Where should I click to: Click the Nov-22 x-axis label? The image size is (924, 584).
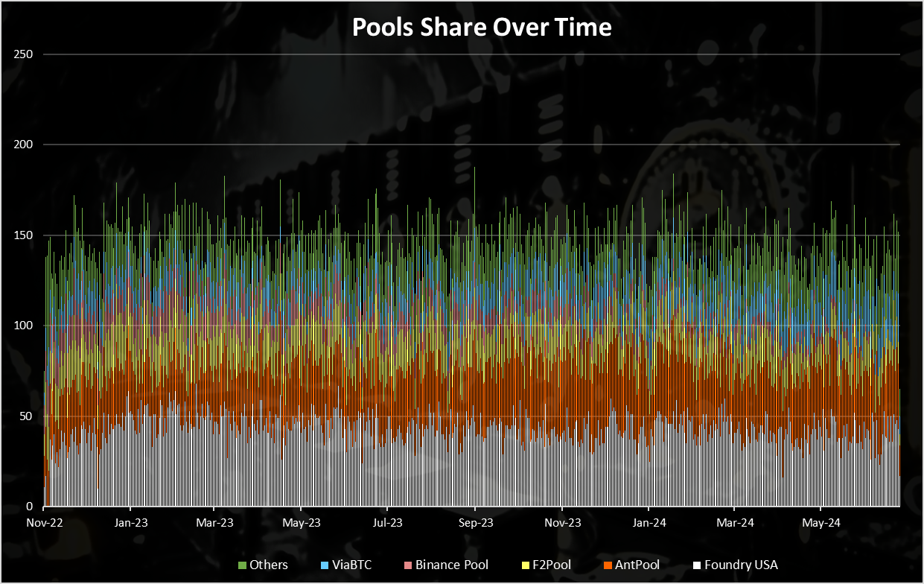(x=45, y=522)
